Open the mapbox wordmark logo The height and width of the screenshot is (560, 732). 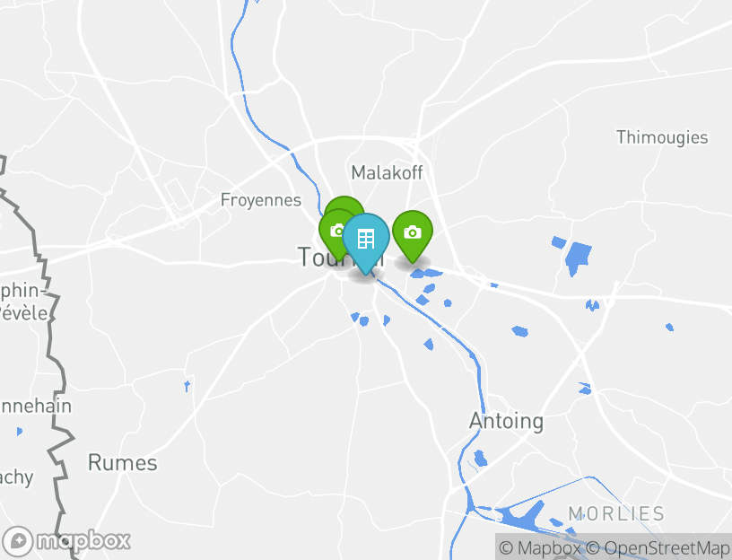pos(83,541)
